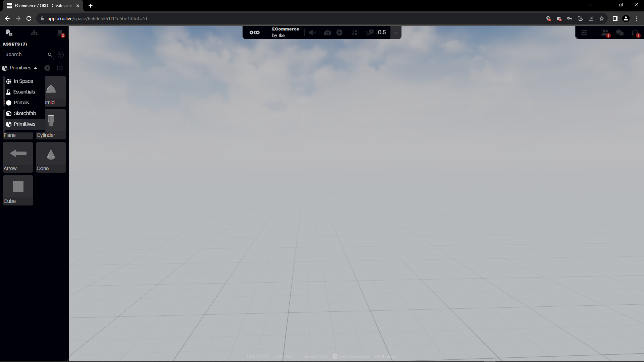Open the scene hierarchy tab icon
This screenshot has height=362, width=644.
point(34,33)
